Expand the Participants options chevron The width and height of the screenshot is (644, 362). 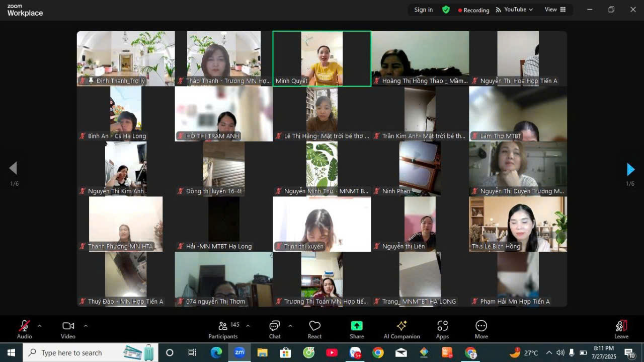click(248, 326)
